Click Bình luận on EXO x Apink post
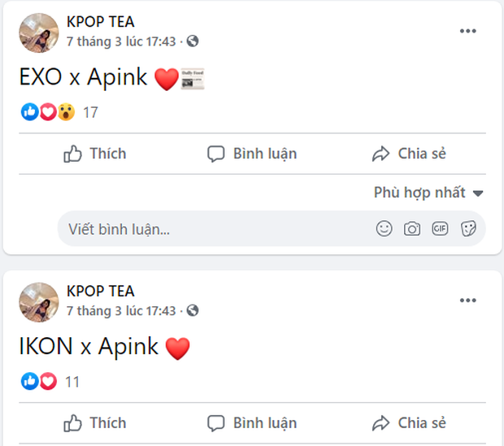The width and height of the screenshot is (504, 446). coord(252,154)
